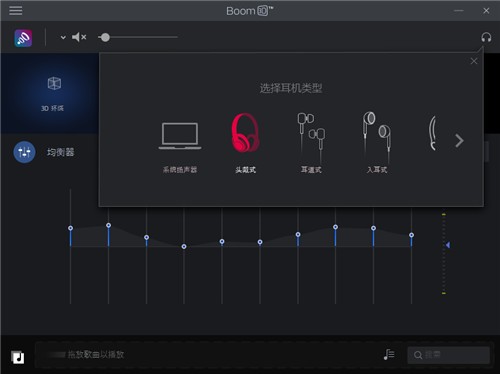Expand the output device dropdown arrow
Screen dimensions: 500x374
click(x=63, y=37)
